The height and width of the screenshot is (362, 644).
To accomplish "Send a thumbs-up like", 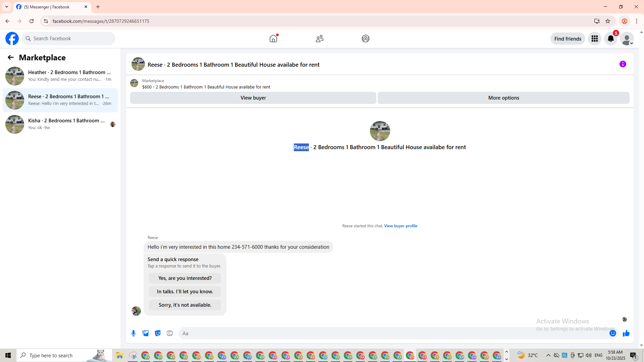I will tap(626, 333).
